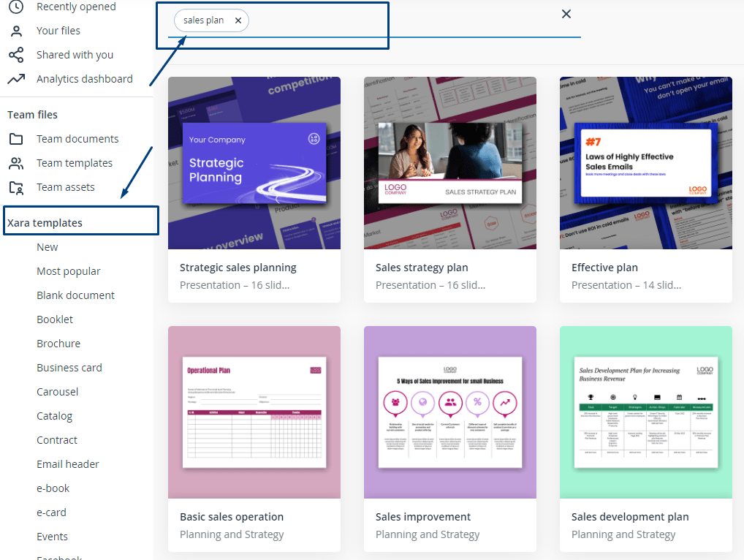The height and width of the screenshot is (560, 744).
Task: Click the Team templates people icon
Action: [16, 163]
